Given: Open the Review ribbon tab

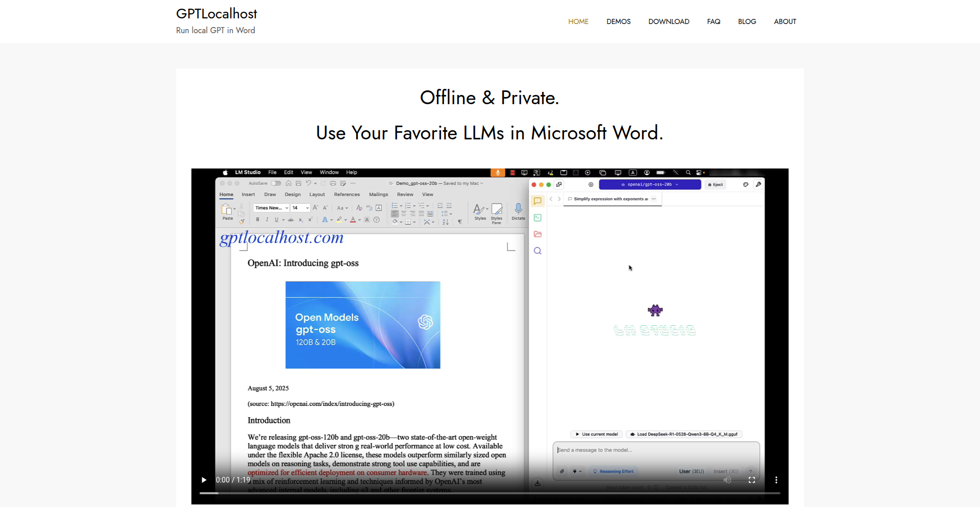Looking at the screenshot, I should (405, 195).
